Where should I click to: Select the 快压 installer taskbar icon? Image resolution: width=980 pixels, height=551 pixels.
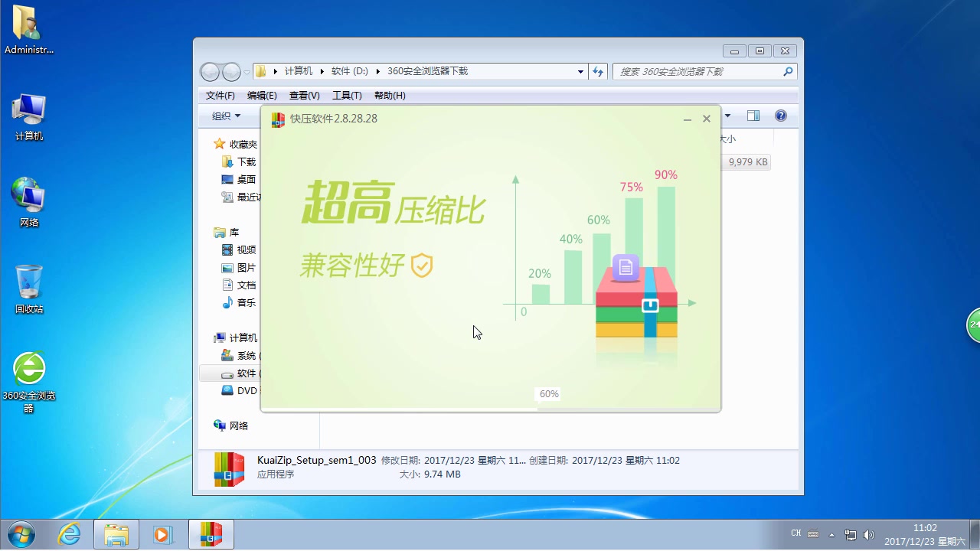[211, 534]
